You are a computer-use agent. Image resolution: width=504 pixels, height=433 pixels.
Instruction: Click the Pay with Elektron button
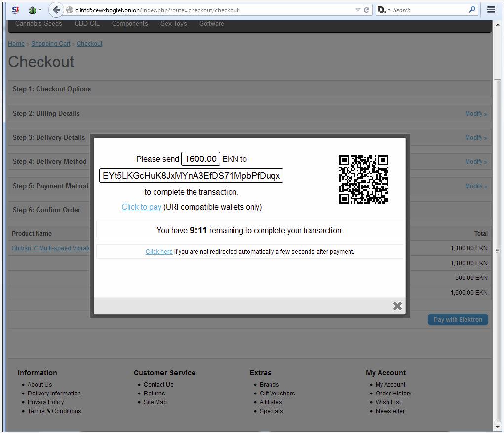pyautogui.click(x=458, y=319)
